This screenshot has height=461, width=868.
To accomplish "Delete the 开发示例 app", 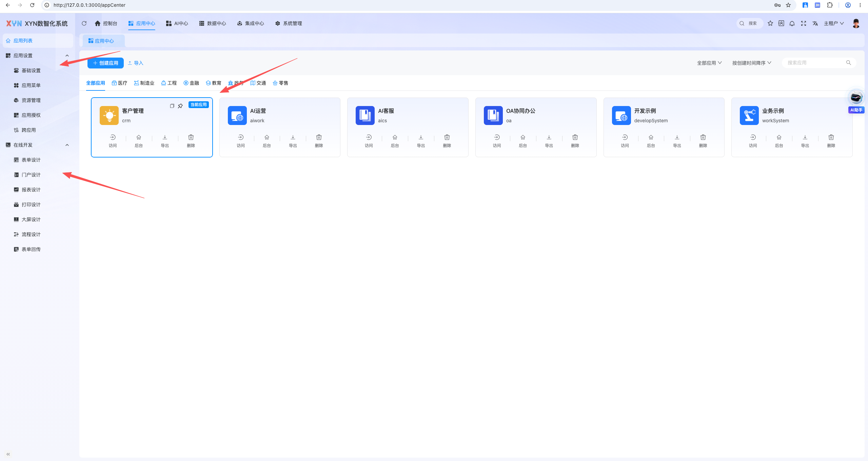I will [703, 141].
